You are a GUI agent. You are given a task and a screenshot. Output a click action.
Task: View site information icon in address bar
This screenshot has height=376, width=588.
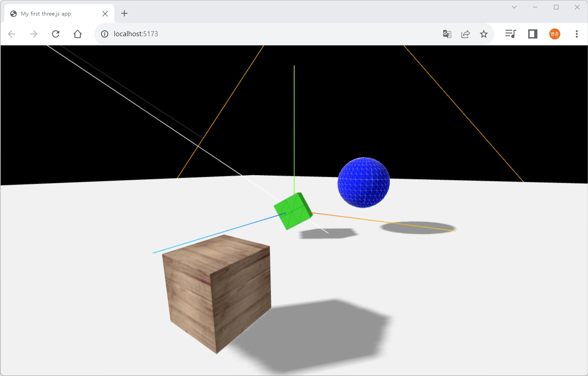pyautogui.click(x=104, y=34)
